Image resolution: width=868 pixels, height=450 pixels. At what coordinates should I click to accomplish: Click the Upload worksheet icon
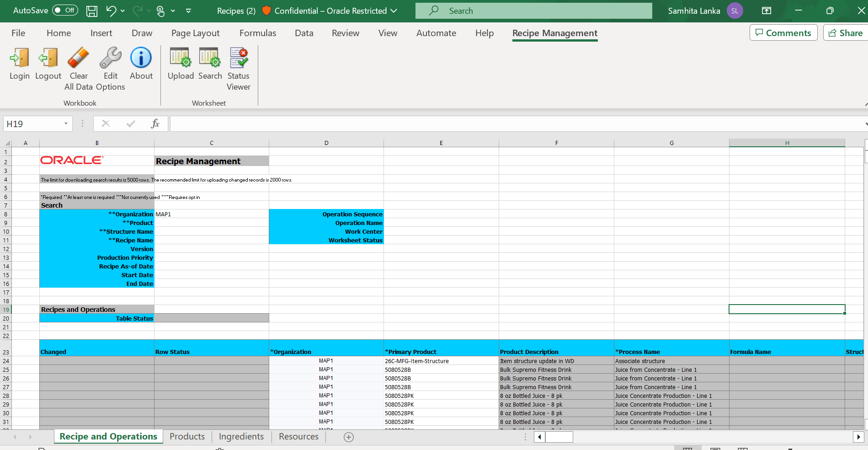click(x=181, y=58)
